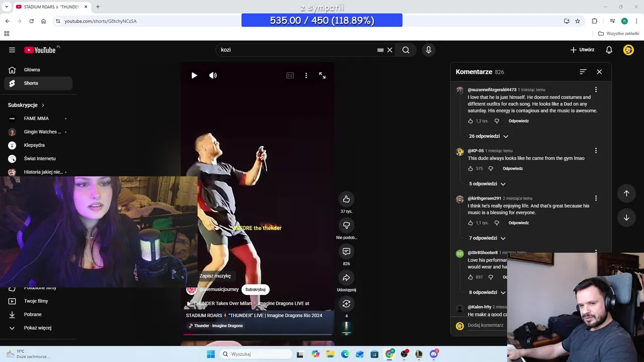644x362 pixels.
Task: Expand the 26 odpowiedzi replies
Action: [489, 136]
